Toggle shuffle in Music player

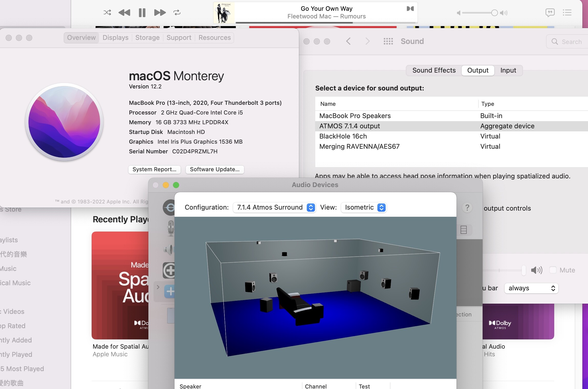coord(107,13)
